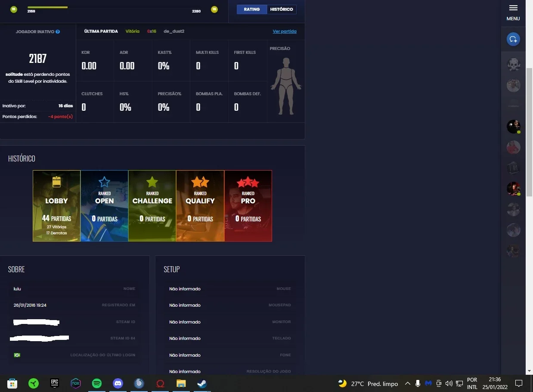This screenshot has height=392, width=533.
Task: Switch to the HISTÓRICO tab
Action: coord(282,9)
